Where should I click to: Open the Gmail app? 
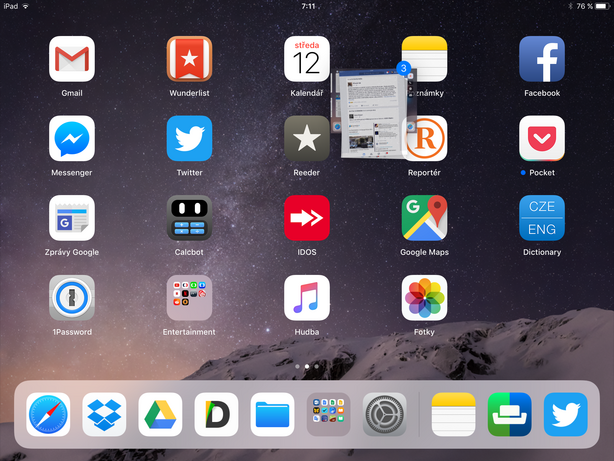pos(72,59)
